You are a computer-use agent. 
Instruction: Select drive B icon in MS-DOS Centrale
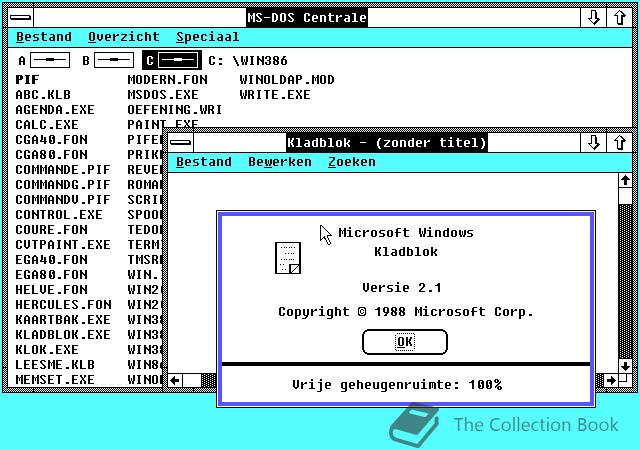click(x=114, y=60)
